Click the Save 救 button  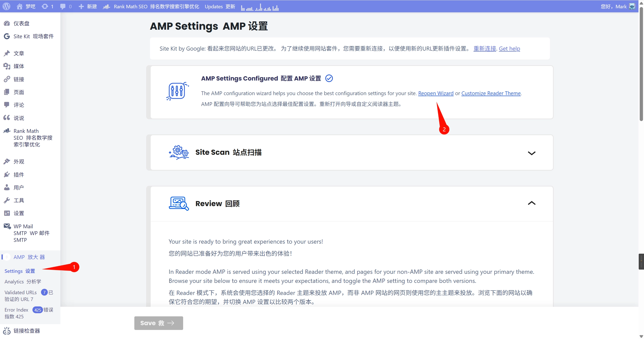click(x=158, y=323)
